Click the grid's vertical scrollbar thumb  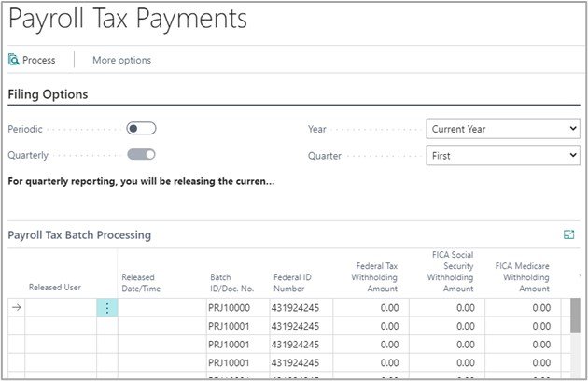coord(575,316)
